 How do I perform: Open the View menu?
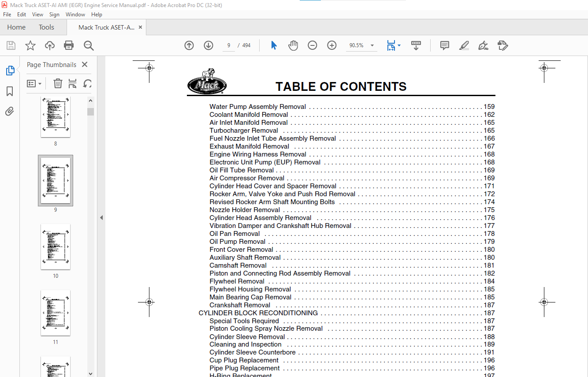coord(37,15)
